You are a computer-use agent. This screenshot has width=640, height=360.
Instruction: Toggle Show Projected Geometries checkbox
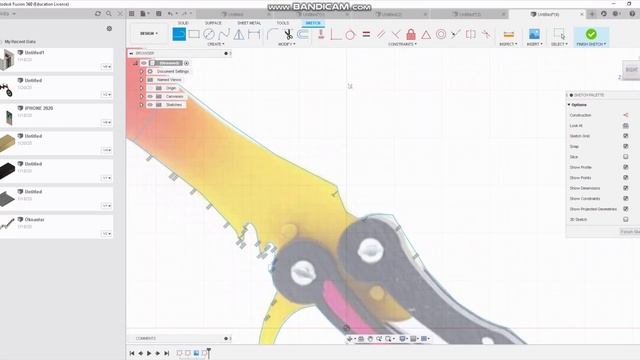pyautogui.click(x=625, y=209)
